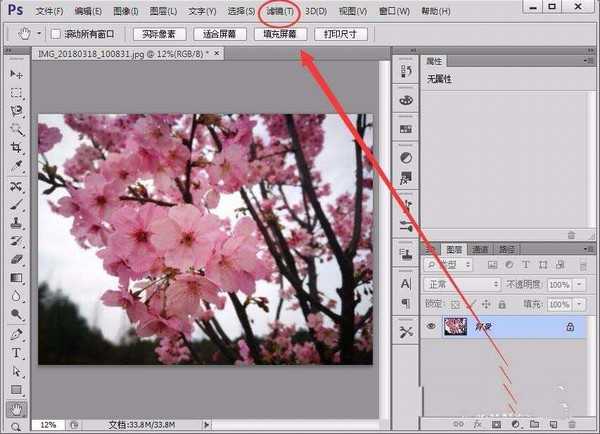This screenshot has height=434, width=600.
Task: Pick the Horizontal Type tool
Action: tap(16, 353)
